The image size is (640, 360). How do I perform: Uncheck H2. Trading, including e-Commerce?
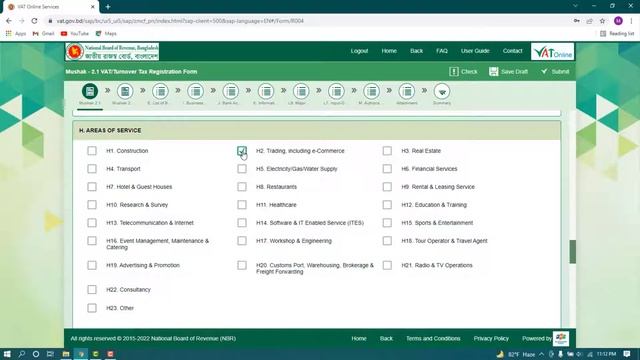click(x=242, y=151)
